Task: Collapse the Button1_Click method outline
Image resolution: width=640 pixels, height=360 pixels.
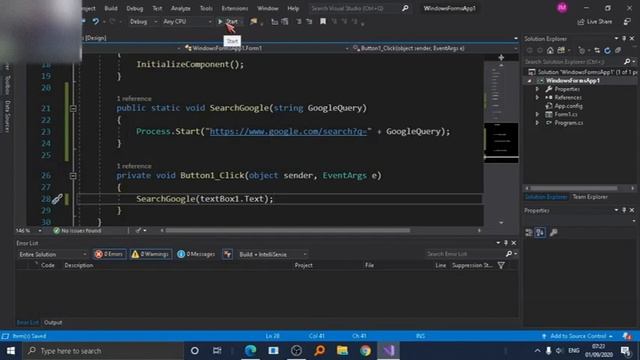Action: [73, 176]
